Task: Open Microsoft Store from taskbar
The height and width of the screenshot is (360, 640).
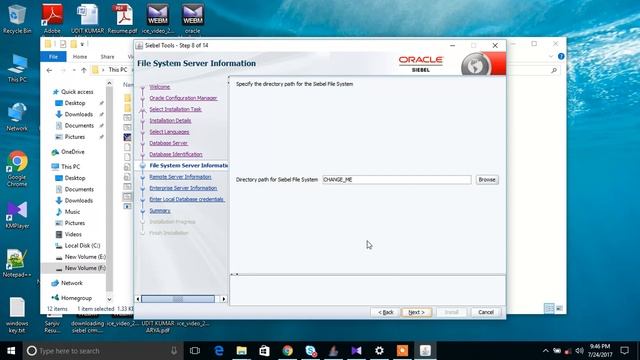Action: click(x=264, y=351)
